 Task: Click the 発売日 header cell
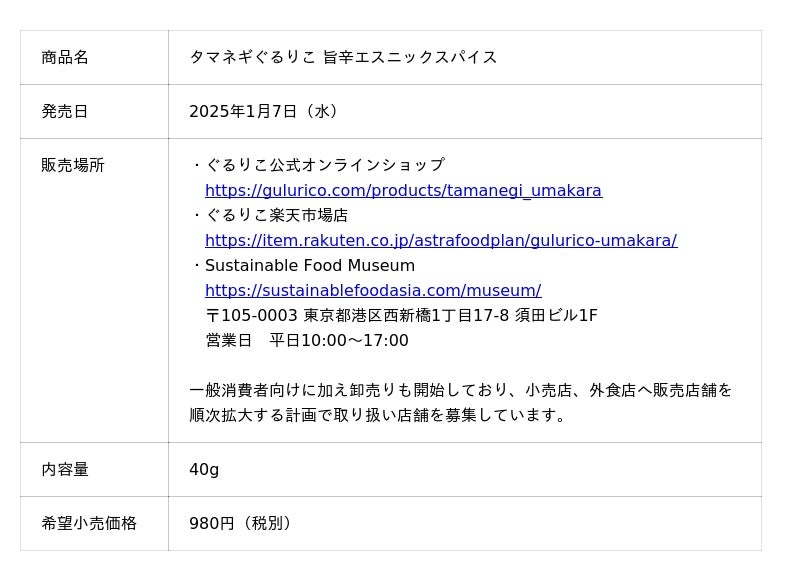65,111
